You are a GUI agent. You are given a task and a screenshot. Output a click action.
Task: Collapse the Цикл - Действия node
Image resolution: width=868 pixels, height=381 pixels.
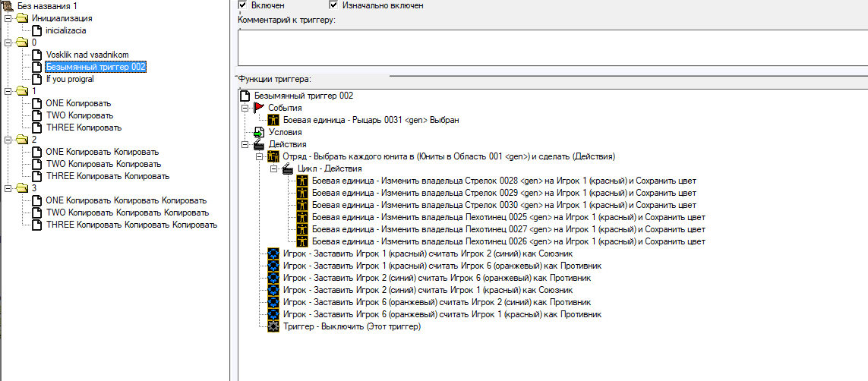click(x=273, y=168)
